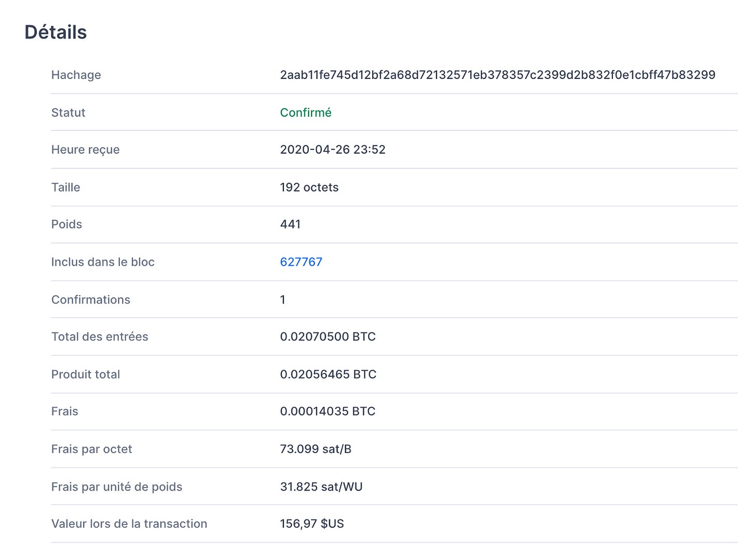The image size is (756, 558).
Task: Click the 31.825 sat/WU value
Action: 321,487
